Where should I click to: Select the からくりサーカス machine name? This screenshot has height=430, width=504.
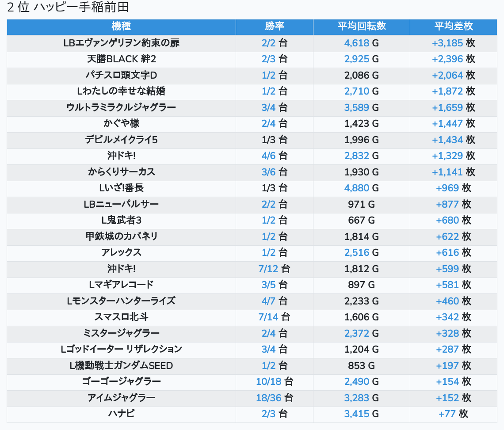tap(121, 172)
